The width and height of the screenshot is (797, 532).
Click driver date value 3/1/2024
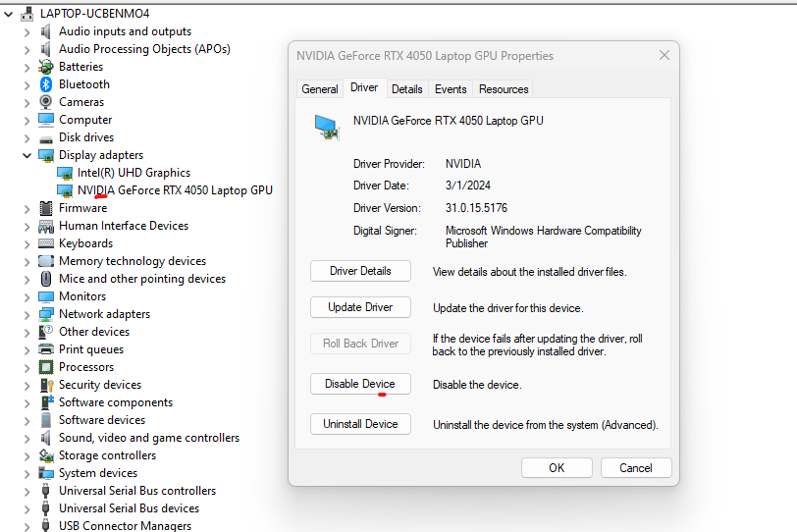point(467,185)
